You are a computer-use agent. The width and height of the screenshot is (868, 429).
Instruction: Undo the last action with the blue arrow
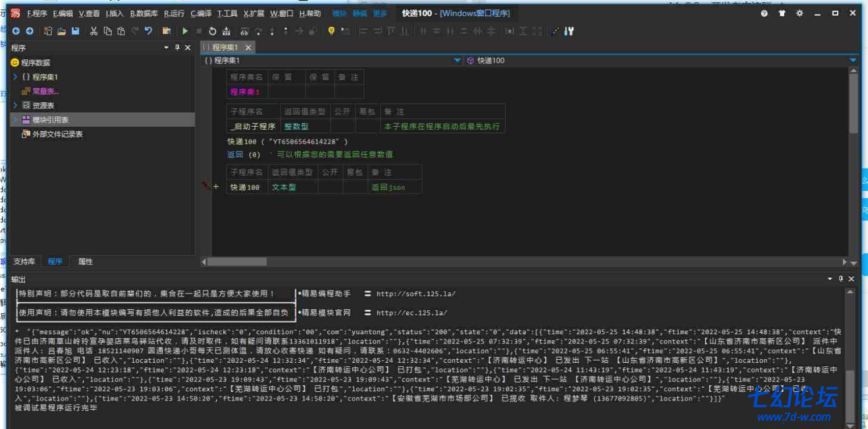pos(149,31)
